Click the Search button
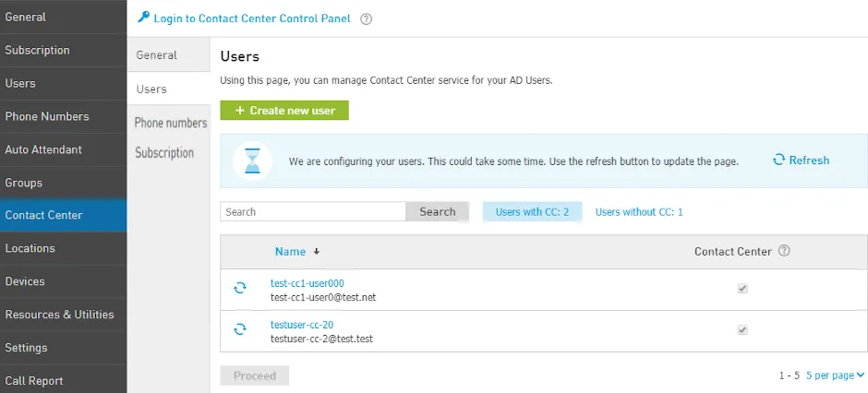The height and width of the screenshot is (393, 868). coord(438,211)
